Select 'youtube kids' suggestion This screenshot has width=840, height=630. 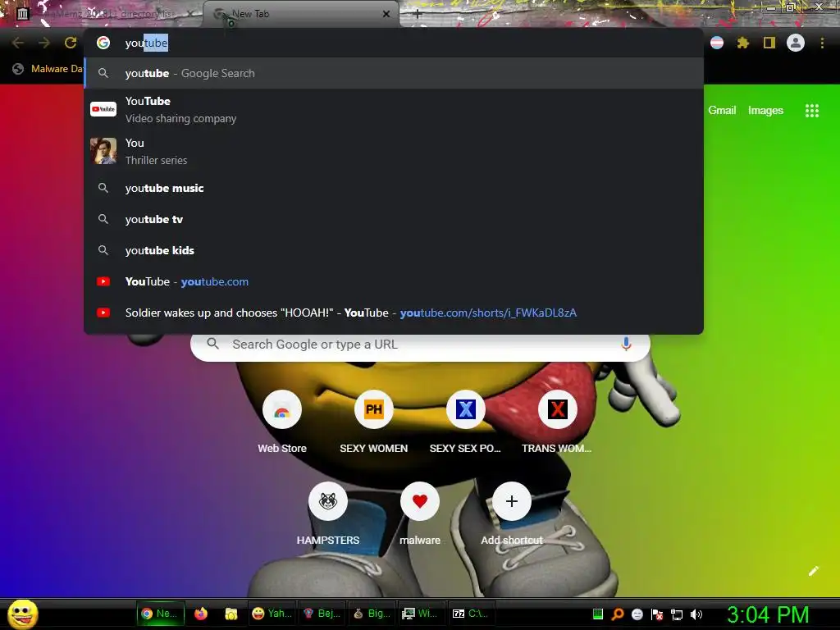[394, 250]
